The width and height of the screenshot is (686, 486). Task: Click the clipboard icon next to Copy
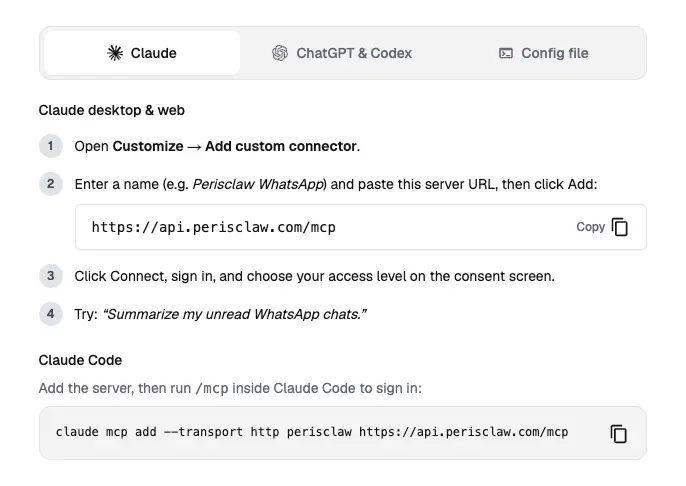tap(620, 227)
